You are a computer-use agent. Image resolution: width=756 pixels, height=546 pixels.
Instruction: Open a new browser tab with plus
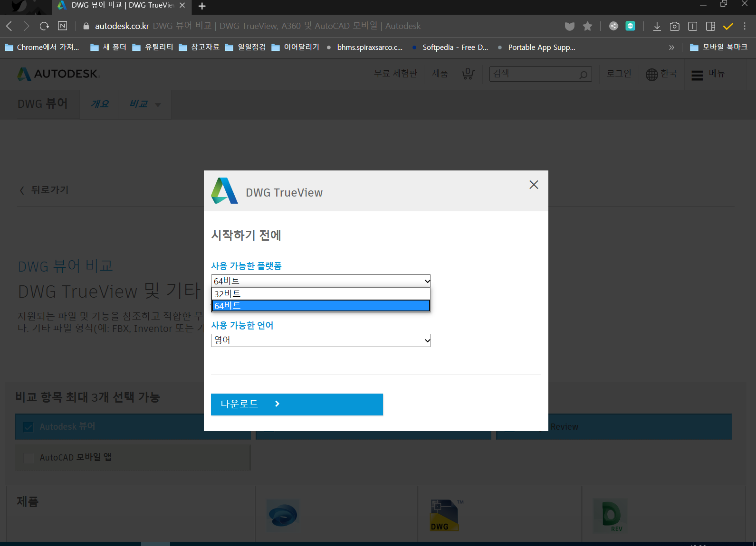[x=202, y=6]
